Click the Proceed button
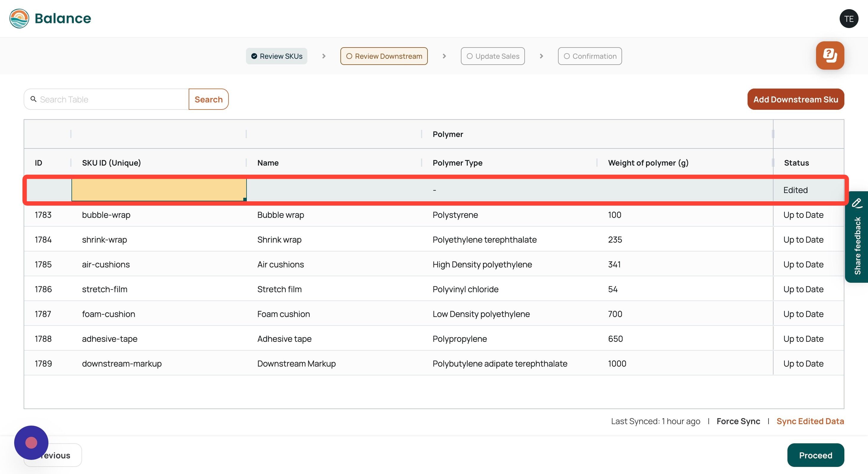Screen dimensions: 868x474 click(x=815, y=455)
